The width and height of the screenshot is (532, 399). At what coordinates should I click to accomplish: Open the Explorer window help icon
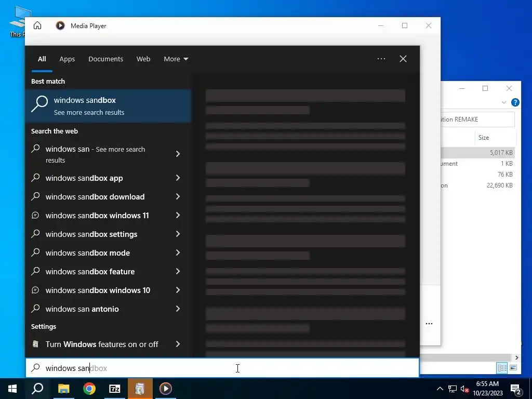[x=515, y=102]
